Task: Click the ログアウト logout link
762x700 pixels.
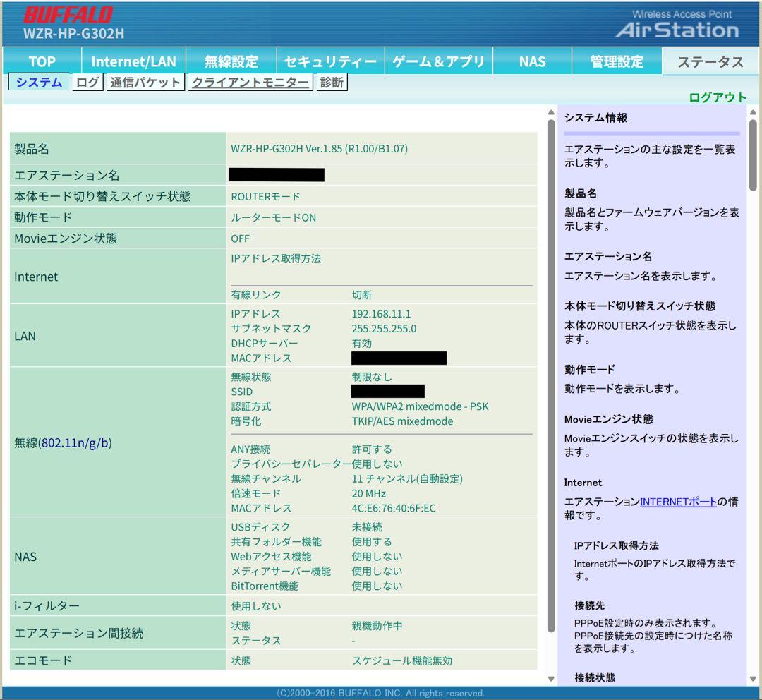Action: tap(717, 97)
